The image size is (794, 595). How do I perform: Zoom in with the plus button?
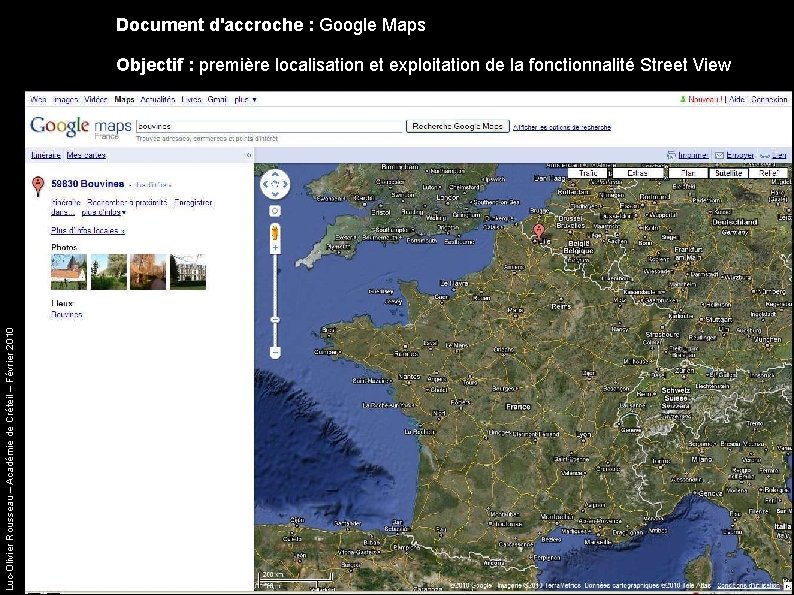pyautogui.click(x=275, y=248)
